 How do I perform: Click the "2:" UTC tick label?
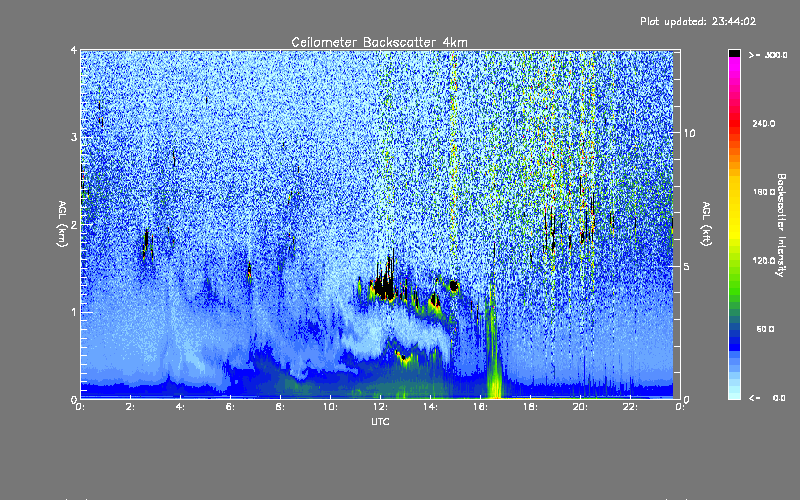click(x=131, y=407)
